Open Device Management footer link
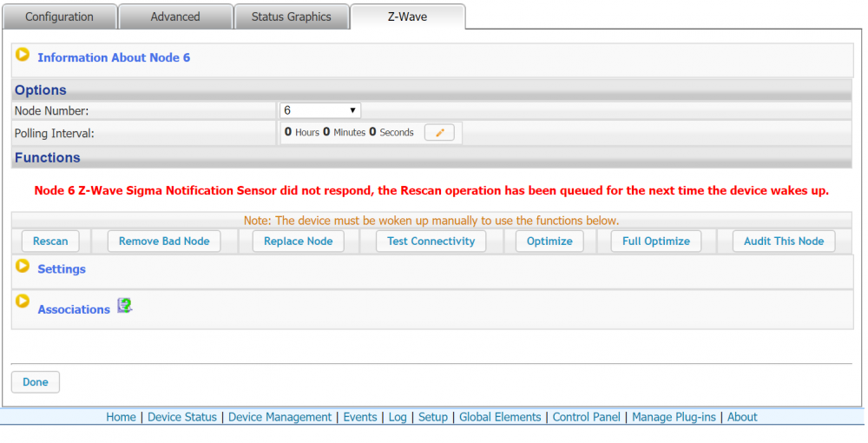Screen dimensions: 868x443 [x=279, y=417]
